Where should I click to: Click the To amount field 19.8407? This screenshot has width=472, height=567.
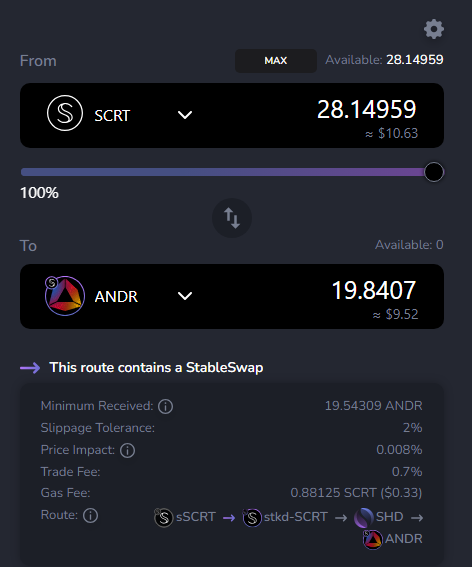[x=374, y=290]
